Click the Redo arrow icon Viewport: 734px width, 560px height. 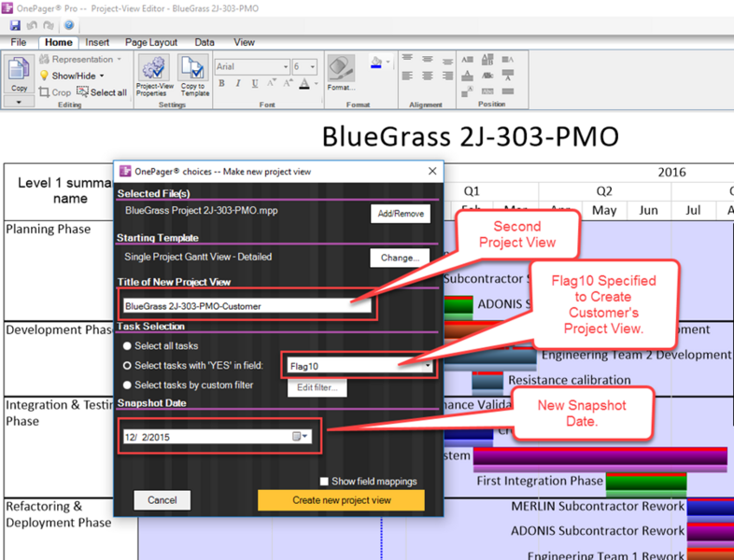point(49,25)
